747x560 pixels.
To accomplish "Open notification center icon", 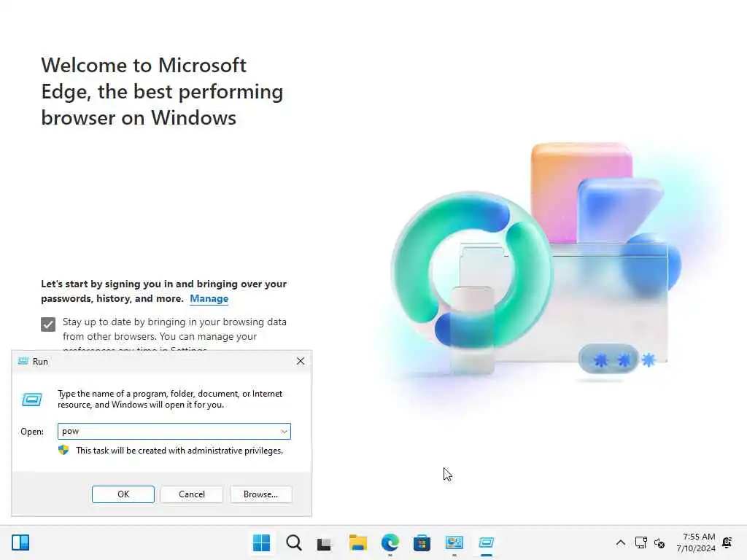I will (x=727, y=542).
